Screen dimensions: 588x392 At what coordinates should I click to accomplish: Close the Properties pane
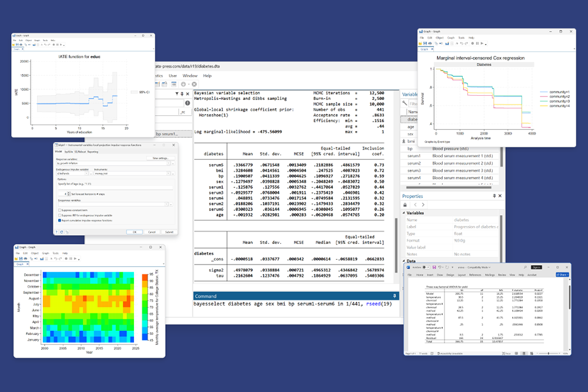[500, 196]
